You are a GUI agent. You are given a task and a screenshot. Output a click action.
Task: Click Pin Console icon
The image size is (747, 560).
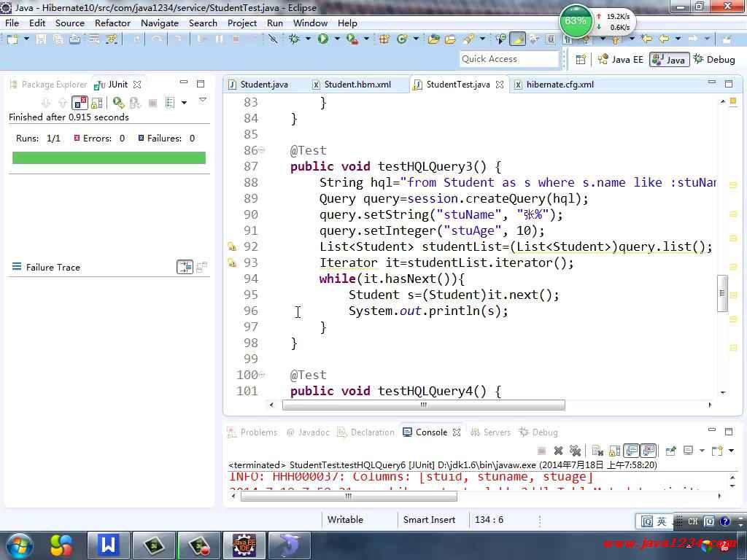[x=671, y=451]
